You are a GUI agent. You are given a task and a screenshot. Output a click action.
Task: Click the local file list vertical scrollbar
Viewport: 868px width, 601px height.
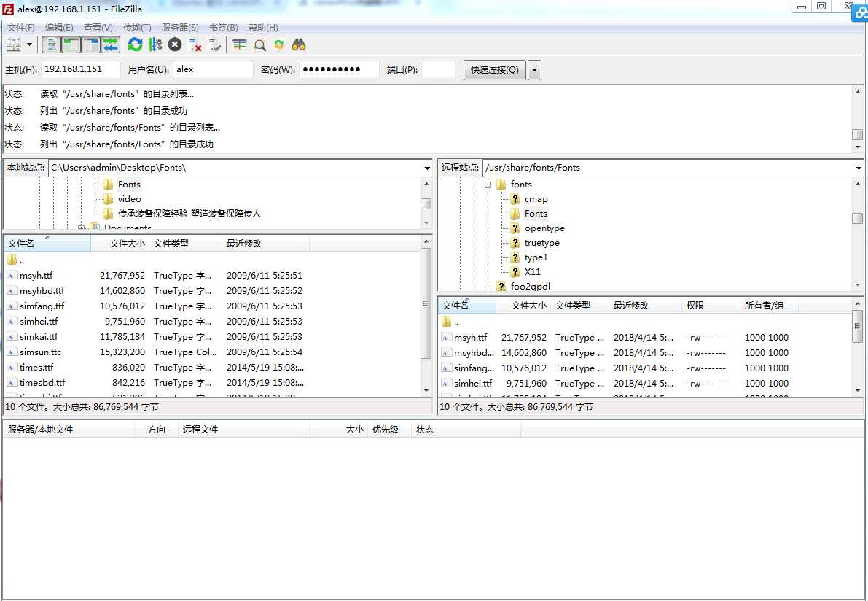pyautogui.click(x=426, y=316)
